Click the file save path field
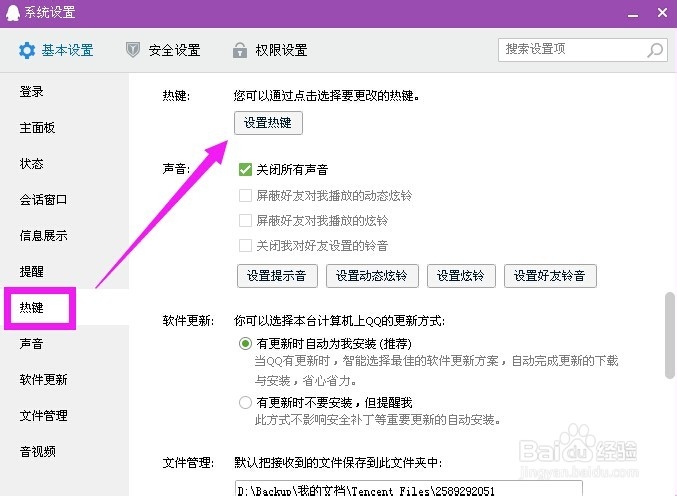 [408, 489]
